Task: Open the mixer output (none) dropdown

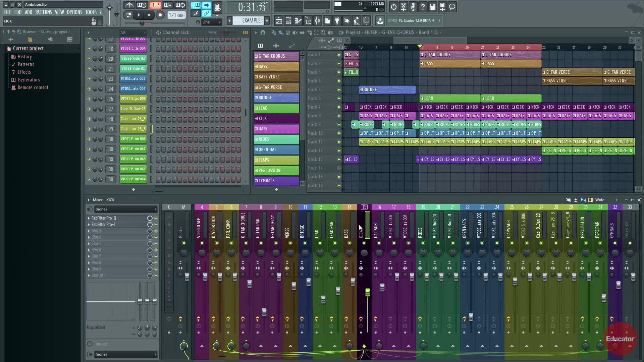Action: (125, 354)
